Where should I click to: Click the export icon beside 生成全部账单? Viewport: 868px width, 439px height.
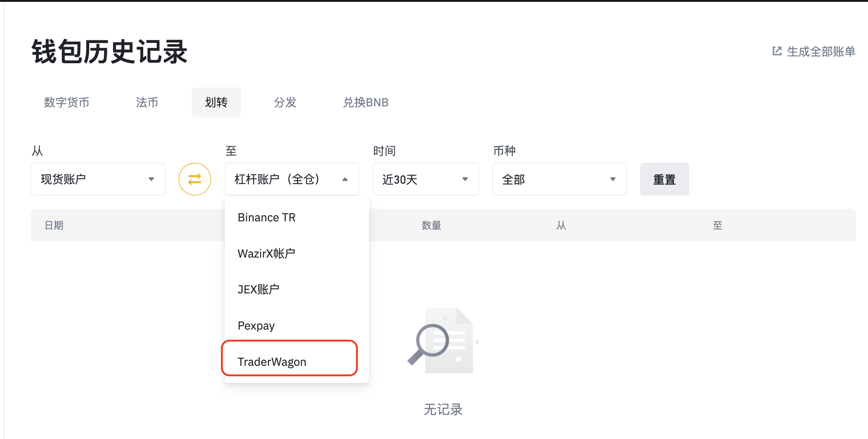click(x=777, y=51)
